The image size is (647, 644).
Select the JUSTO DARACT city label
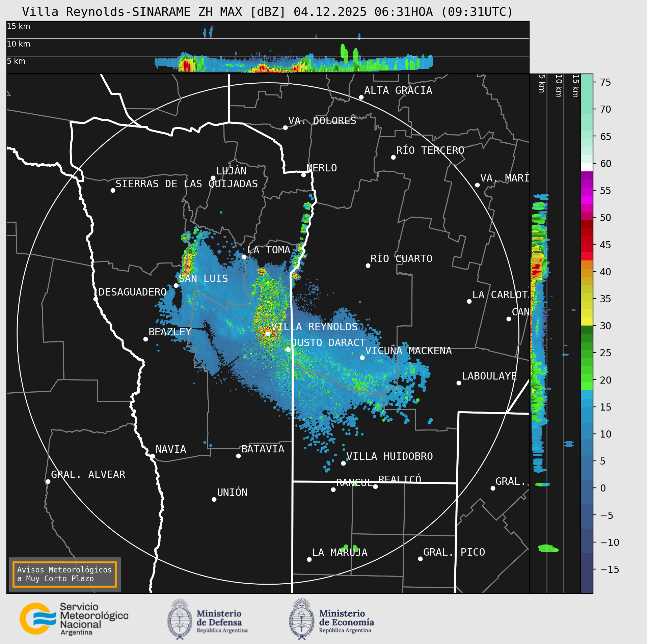point(328,342)
